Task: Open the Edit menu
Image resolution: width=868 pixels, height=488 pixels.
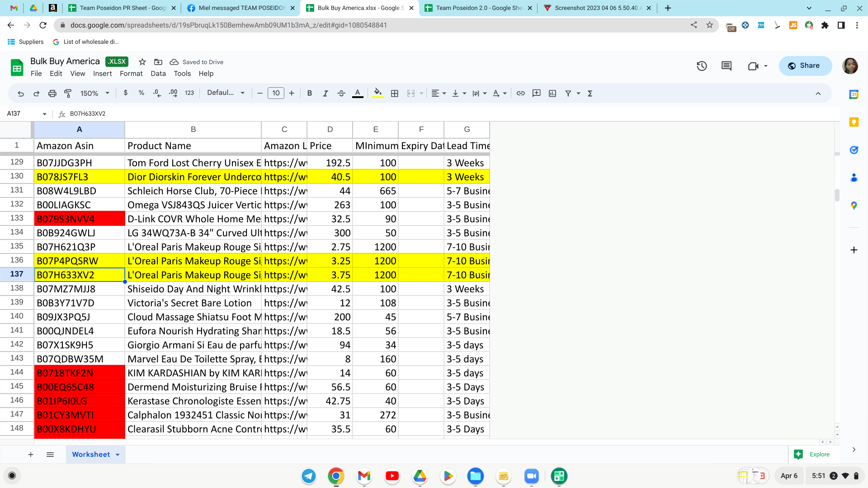Action: tap(56, 74)
